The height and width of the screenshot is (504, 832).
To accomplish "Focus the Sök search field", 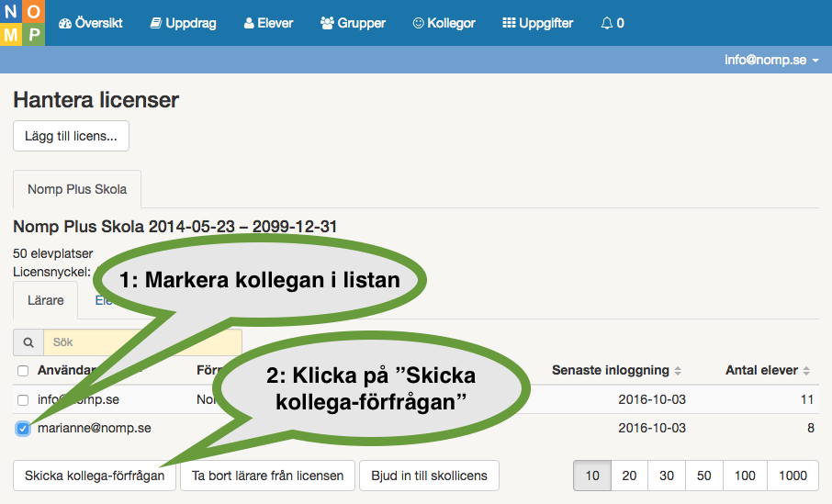I will point(142,342).
